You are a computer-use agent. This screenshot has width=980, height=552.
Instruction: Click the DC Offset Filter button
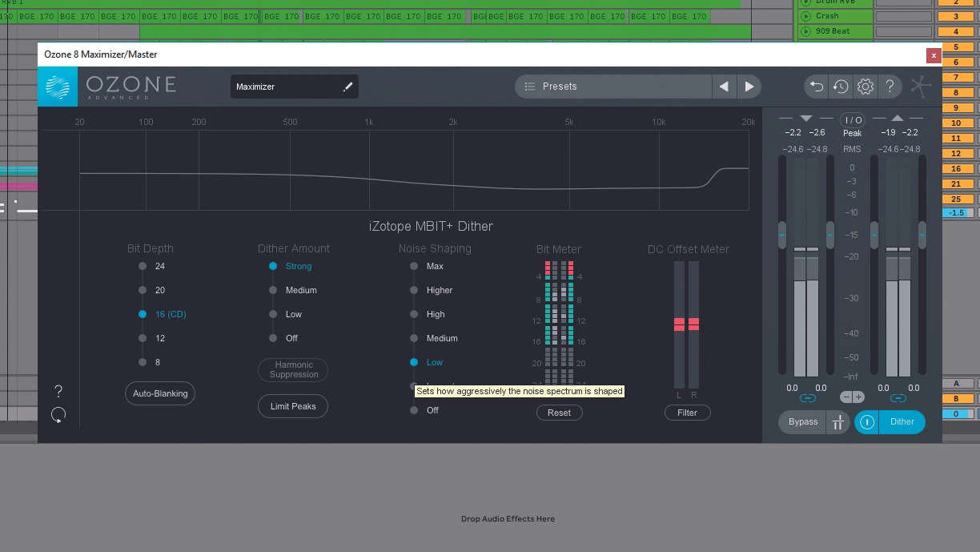click(687, 413)
